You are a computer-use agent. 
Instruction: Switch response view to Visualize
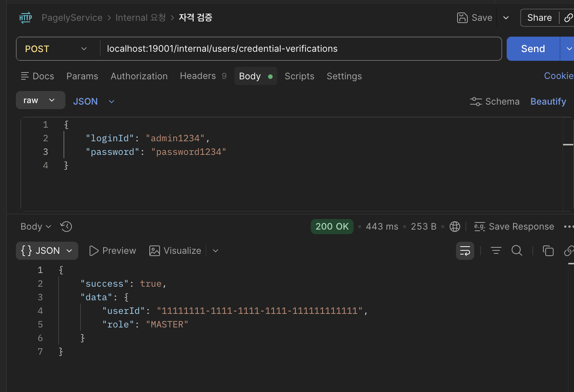coord(175,251)
